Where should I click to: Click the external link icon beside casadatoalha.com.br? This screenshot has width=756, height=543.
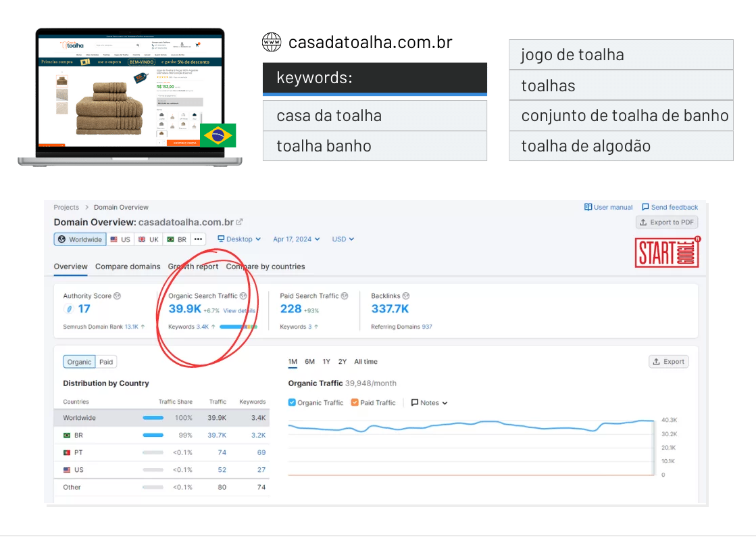(240, 222)
